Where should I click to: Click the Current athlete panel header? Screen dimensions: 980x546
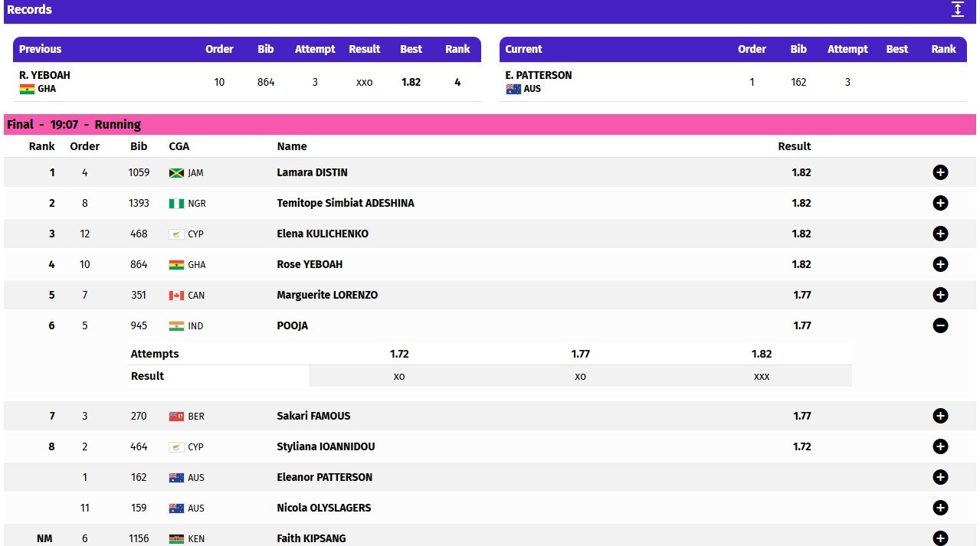click(x=733, y=49)
